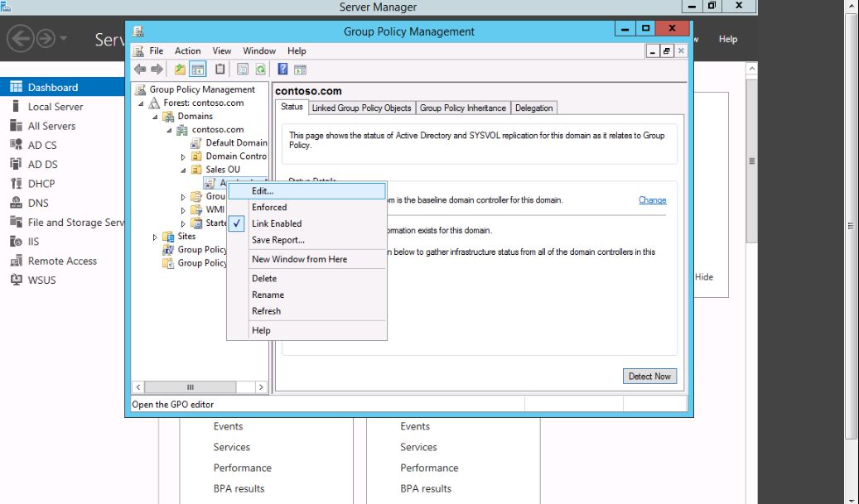This screenshot has width=859, height=504.
Task: Click the WSUS sidebar icon
Action: point(16,280)
